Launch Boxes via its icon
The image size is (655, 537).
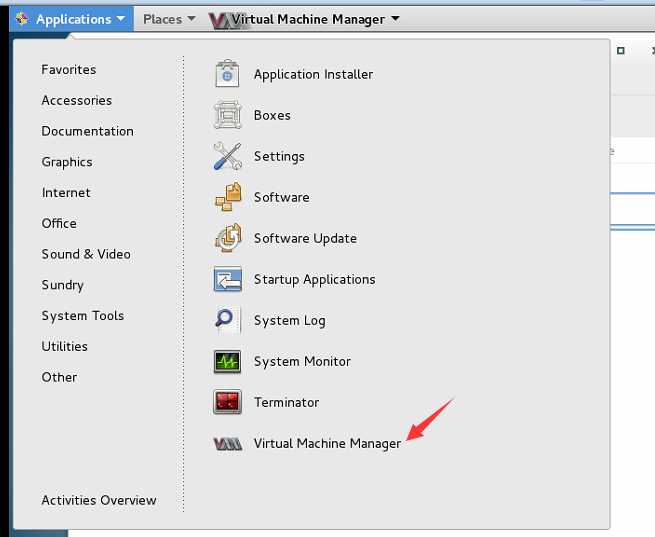point(227,115)
